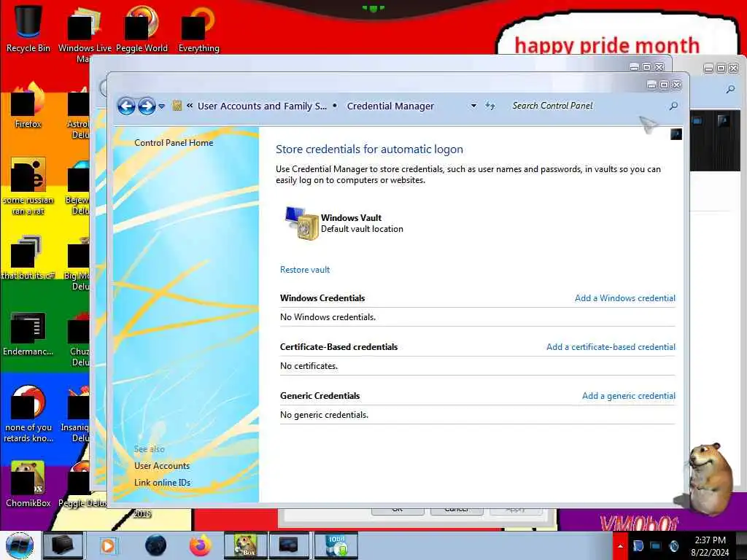Open User Accounts and Family S... breadcrumb
Screen dimensions: 747x560
[x=262, y=106]
